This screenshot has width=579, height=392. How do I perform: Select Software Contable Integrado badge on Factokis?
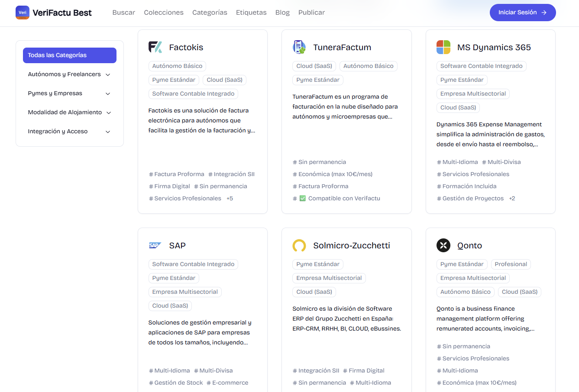click(193, 94)
